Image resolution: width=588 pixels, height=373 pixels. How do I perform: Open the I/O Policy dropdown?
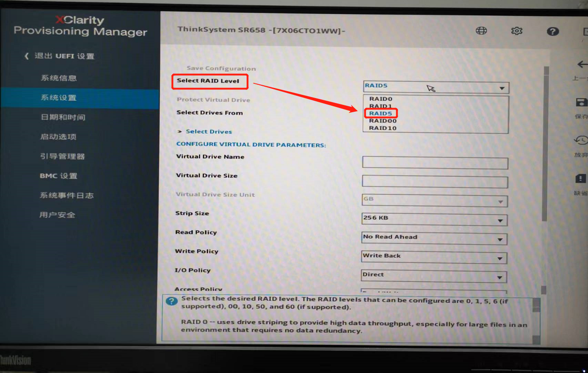pos(434,276)
